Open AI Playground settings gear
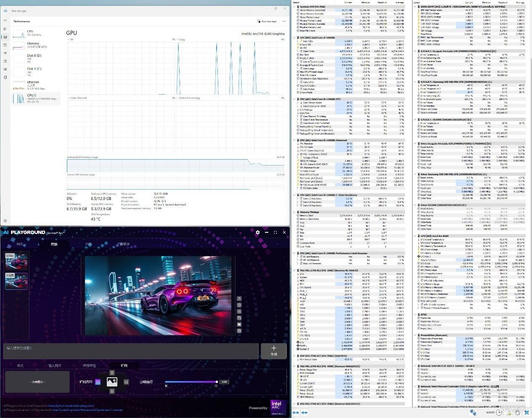532x418 pixels. tap(258, 232)
